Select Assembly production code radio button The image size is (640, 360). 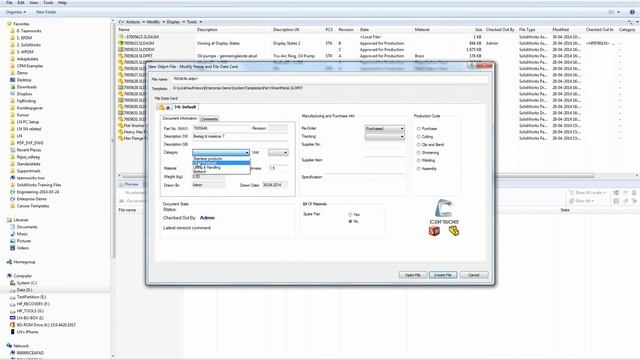[x=419, y=169]
